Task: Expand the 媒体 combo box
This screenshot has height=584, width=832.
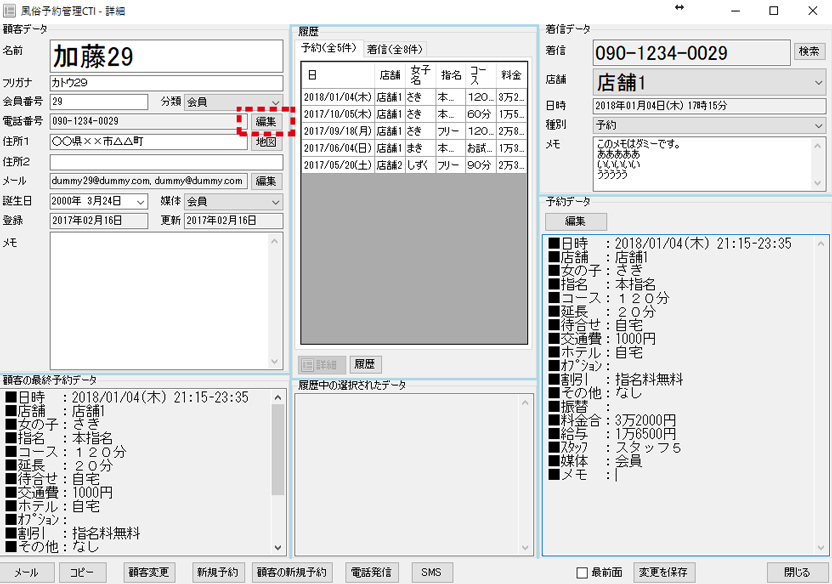Action: 275,202
